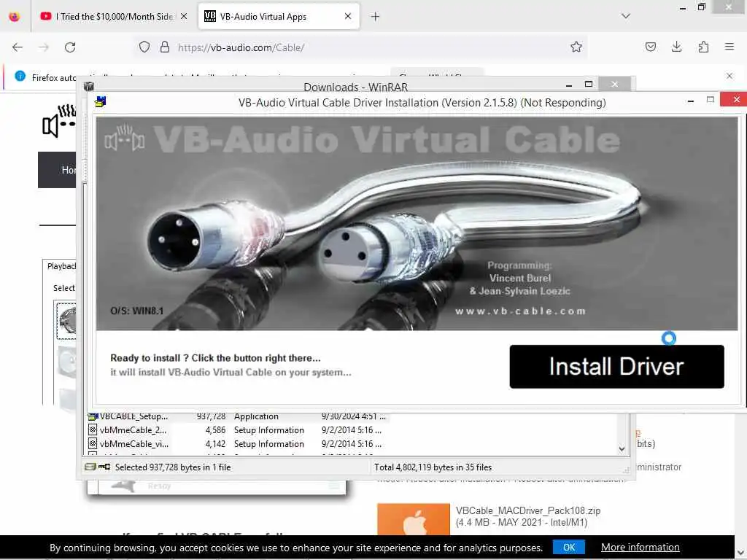Click the info icon in Firefox notification
This screenshot has width=747, height=560.
point(20,76)
